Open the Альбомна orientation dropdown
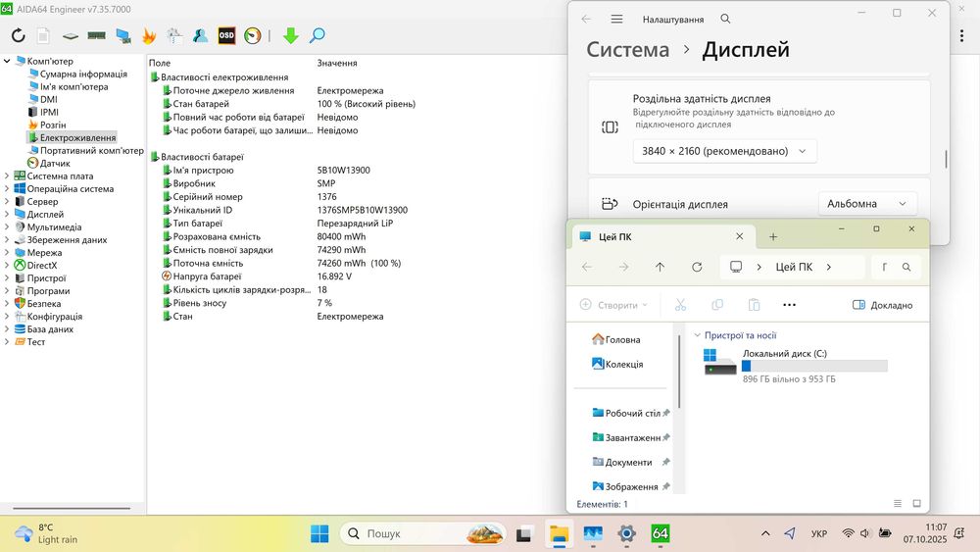The image size is (980, 552). point(867,204)
